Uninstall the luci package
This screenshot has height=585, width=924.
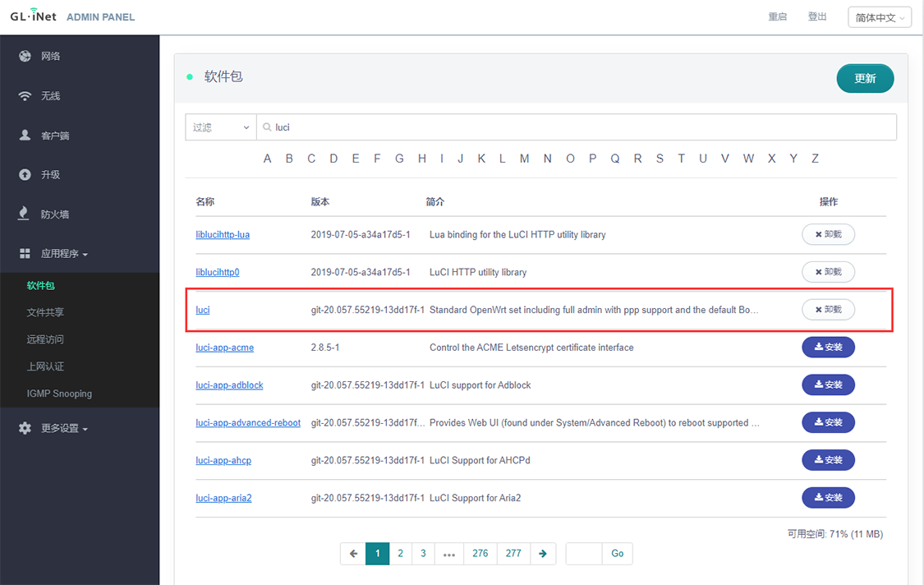[828, 309]
